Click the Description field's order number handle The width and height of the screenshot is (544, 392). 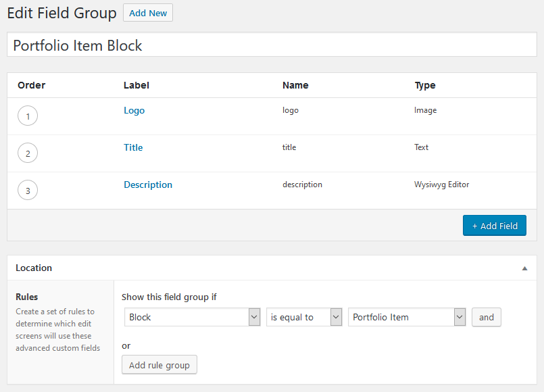(x=28, y=190)
